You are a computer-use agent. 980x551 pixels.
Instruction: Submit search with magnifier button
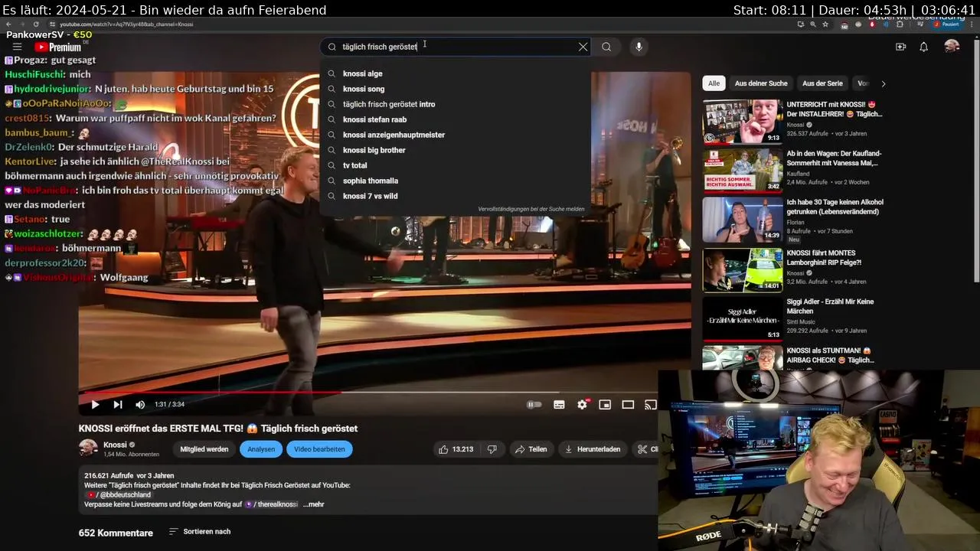point(606,47)
